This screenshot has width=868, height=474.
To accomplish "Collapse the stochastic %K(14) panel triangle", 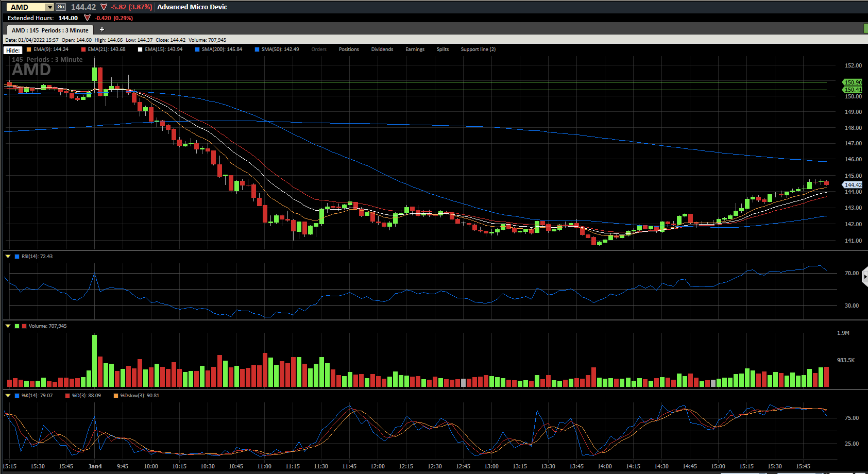I will coord(8,395).
